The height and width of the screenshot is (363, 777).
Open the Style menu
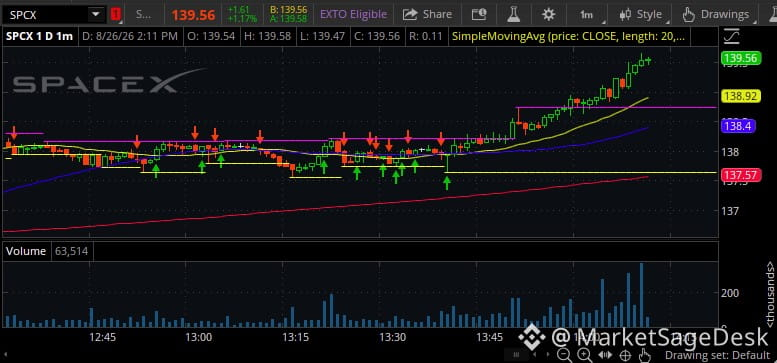640,14
